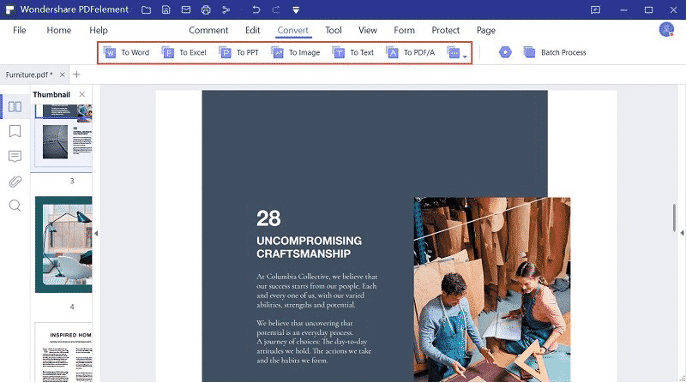Close the Furniture.pdf tab
687x383 pixels.
pos(62,75)
